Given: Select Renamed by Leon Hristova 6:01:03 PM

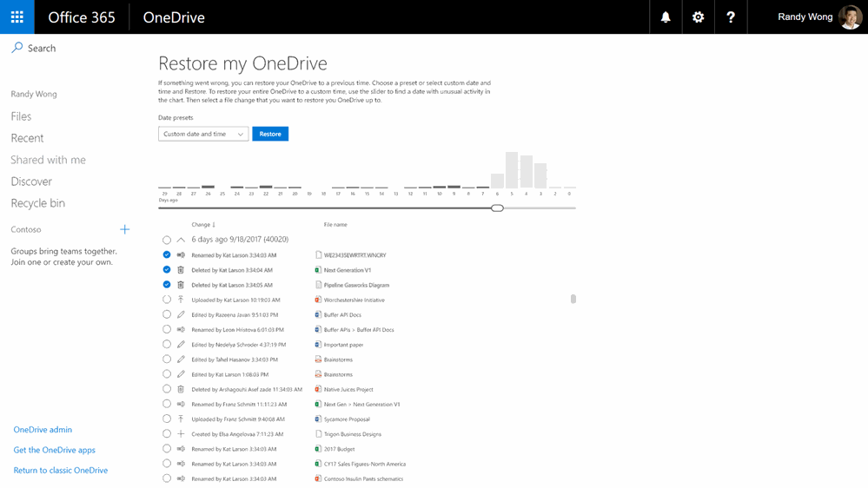Looking at the screenshot, I should click(167, 329).
